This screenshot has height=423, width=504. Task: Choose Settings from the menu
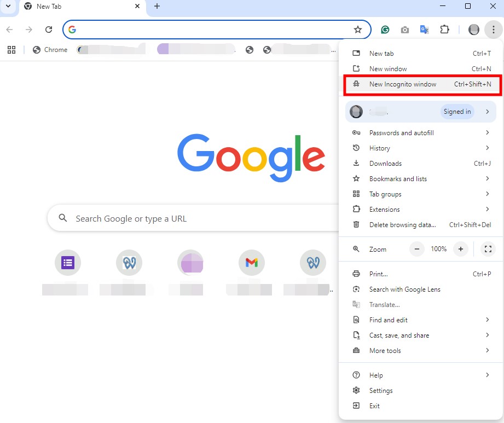pyautogui.click(x=381, y=391)
